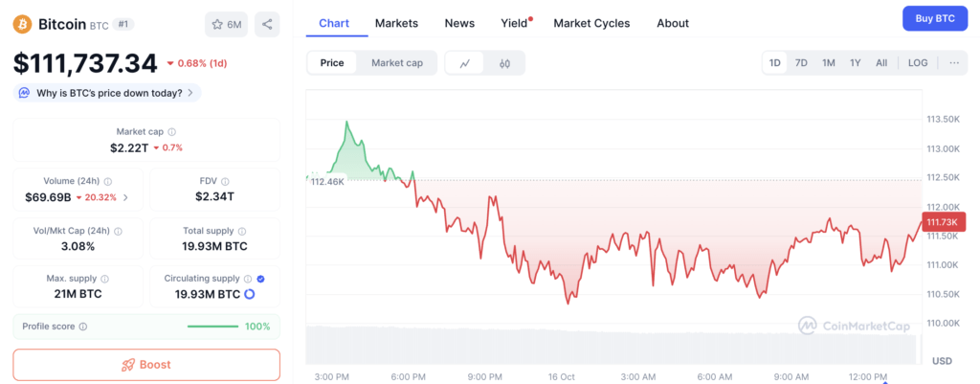This screenshot has width=980, height=384.
Task: Switch to candlestick chart icon
Action: 504,63
